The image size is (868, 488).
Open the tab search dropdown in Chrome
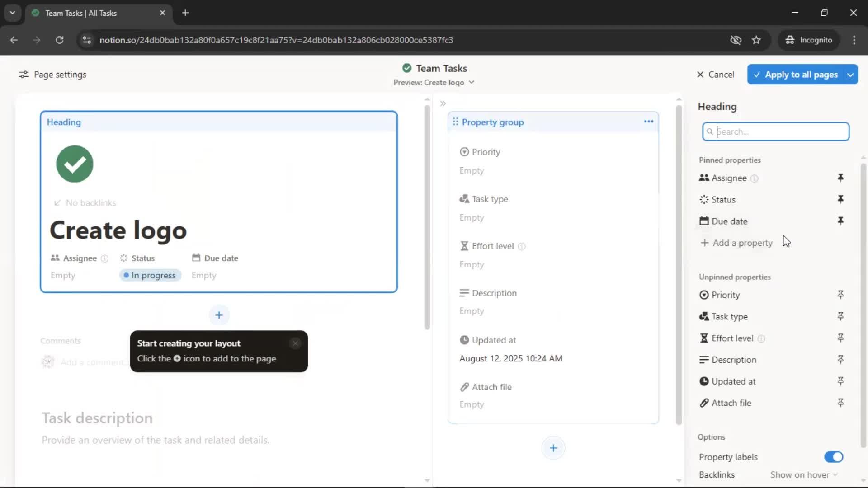12,13
